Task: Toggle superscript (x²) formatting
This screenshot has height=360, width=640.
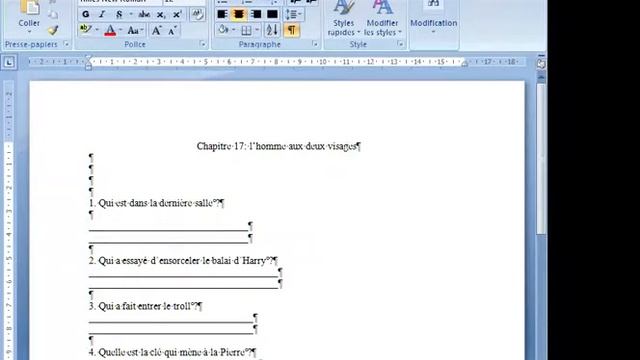Action: 177,15
